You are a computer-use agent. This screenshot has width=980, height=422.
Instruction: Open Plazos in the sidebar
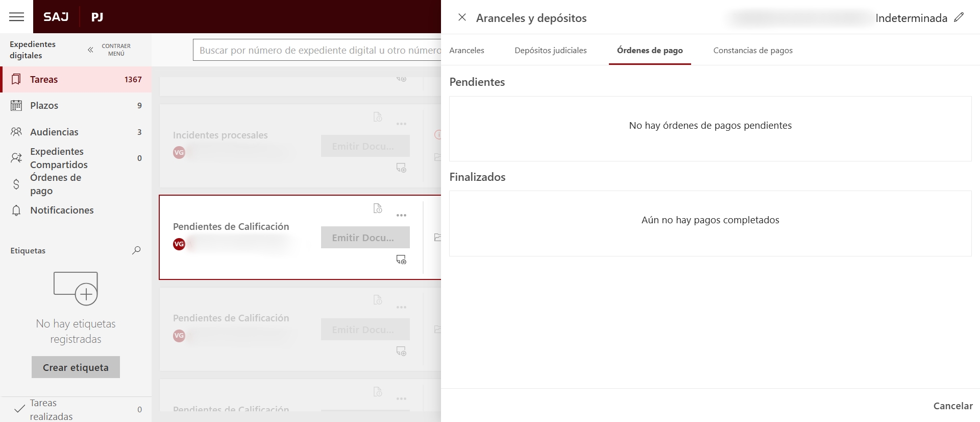[x=44, y=106]
